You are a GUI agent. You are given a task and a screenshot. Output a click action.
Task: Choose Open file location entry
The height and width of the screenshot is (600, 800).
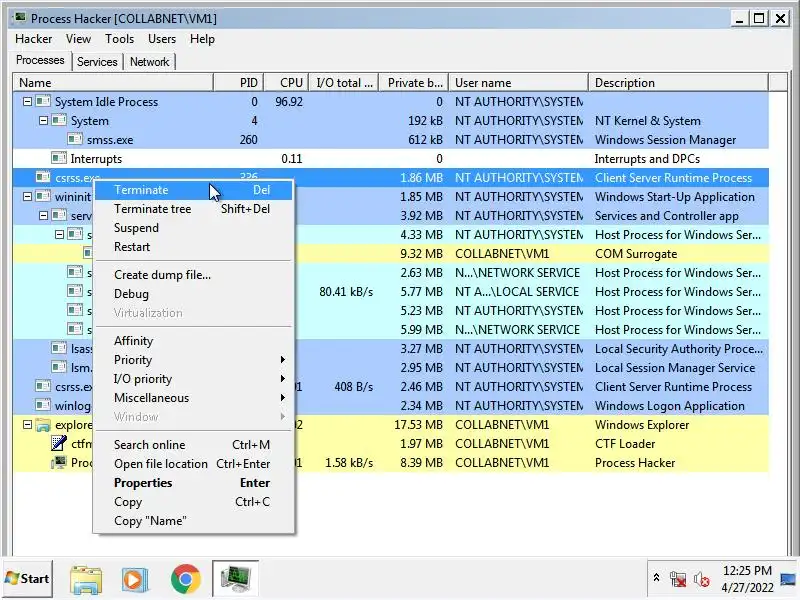click(193, 464)
